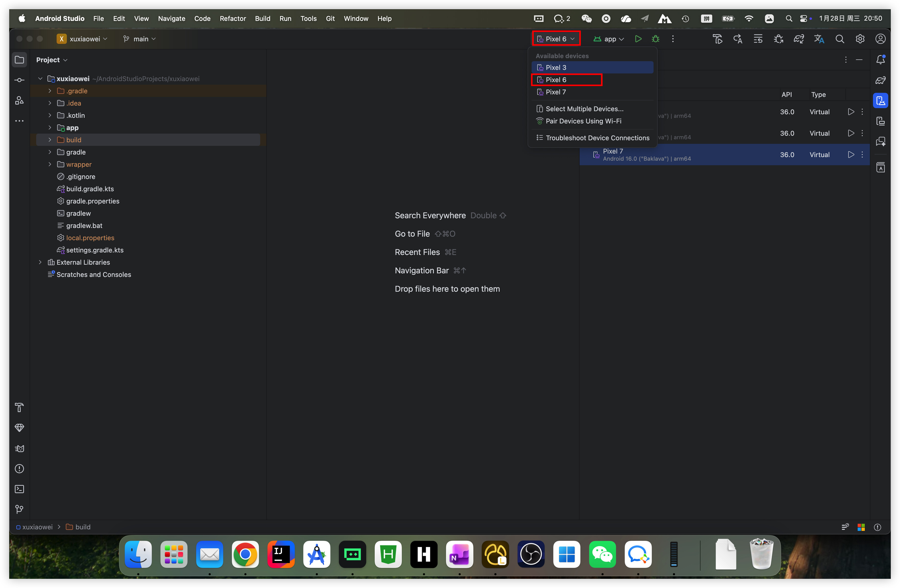Toggle the Device Manager side panel button
The width and height of the screenshot is (900, 588).
[880, 100]
